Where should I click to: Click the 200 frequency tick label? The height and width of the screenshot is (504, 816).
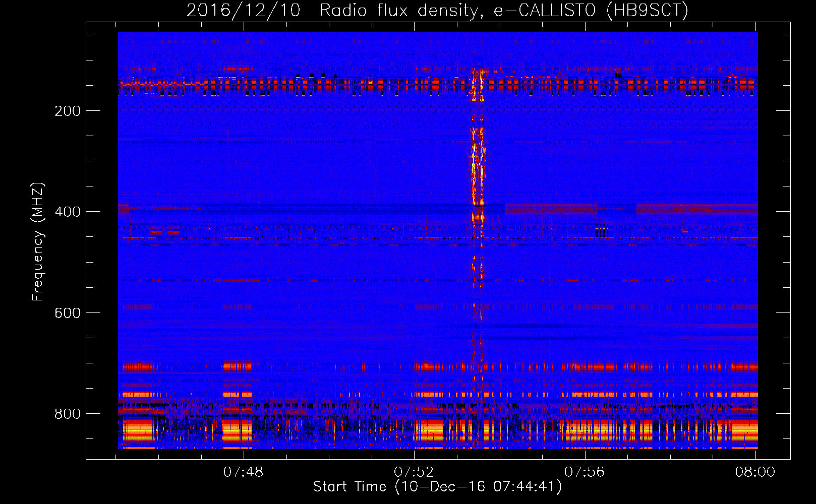pos(68,111)
